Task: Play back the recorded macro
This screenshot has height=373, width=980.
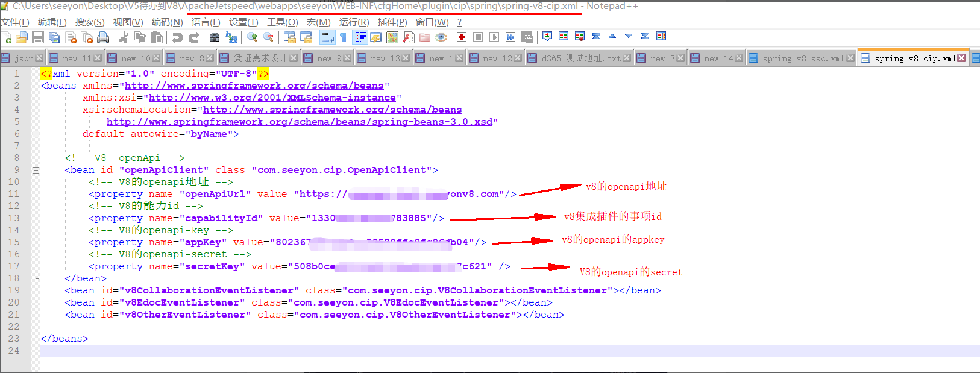Action: click(x=494, y=37)
